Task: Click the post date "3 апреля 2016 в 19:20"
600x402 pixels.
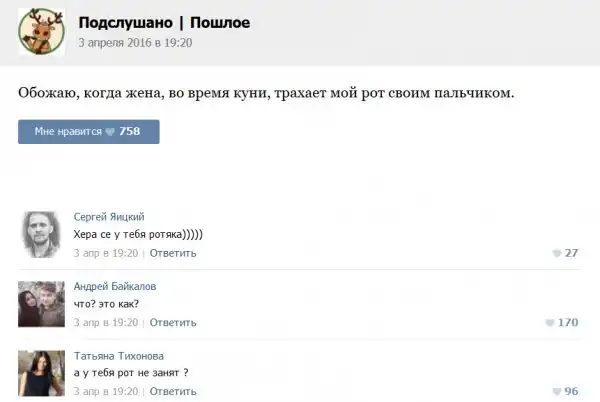Action: [135, 44]
